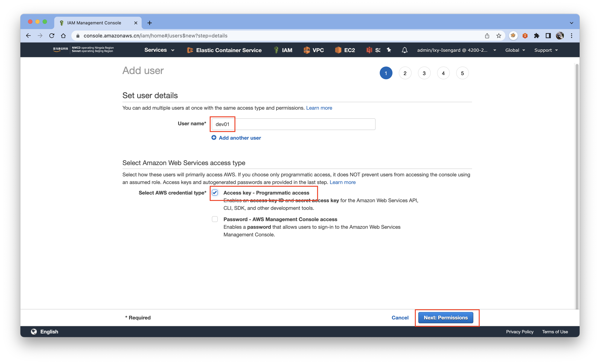
Task: Expand the Services dropdown menu
Action: tap(159, 50)
